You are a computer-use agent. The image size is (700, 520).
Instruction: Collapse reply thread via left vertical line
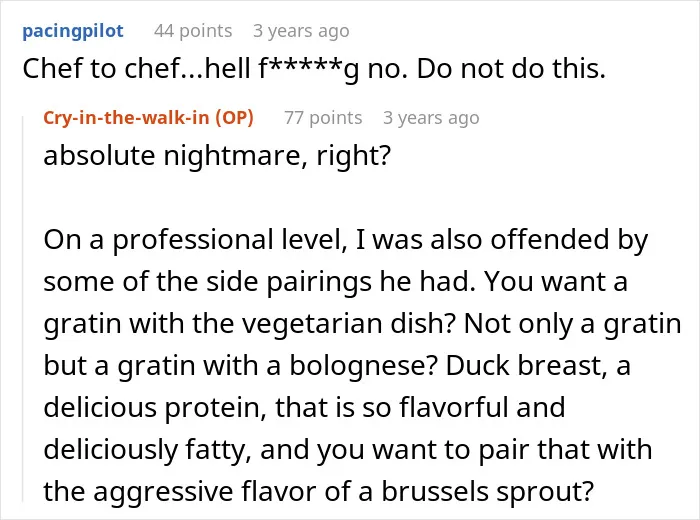[23, 308]
